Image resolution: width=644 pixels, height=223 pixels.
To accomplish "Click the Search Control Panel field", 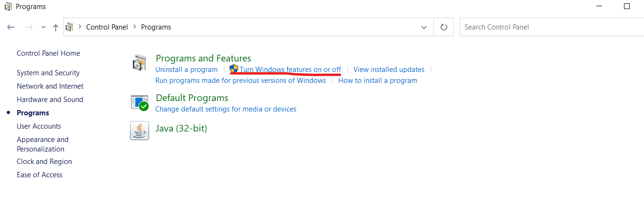I will coord(548,27).
